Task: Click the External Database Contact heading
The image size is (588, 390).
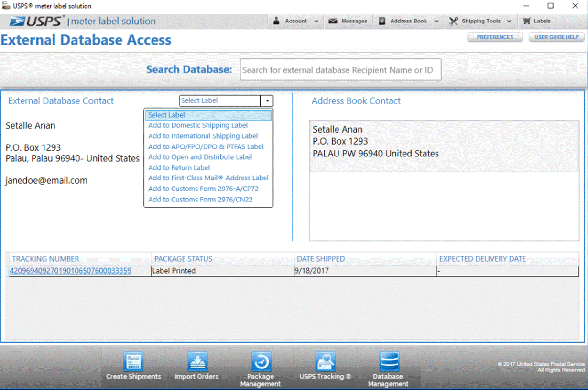Action: pyautogui.click(x=61, y=101)
